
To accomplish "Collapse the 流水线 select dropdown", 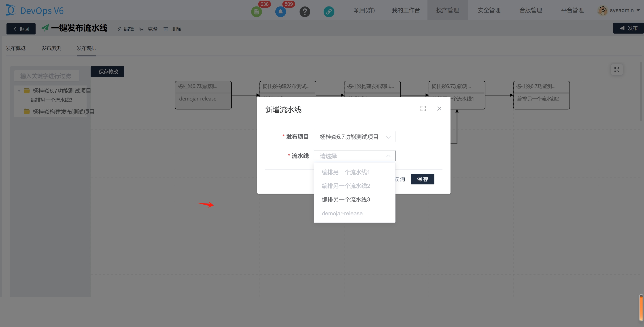I will point(388,156).
